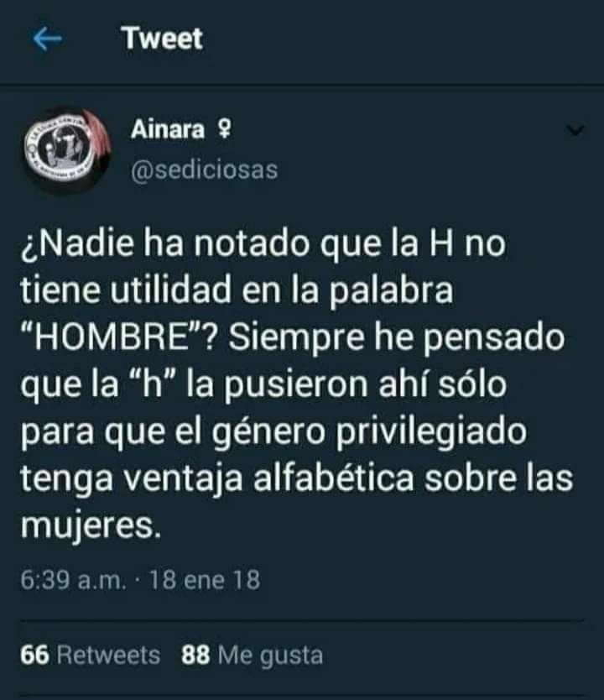This screenshot has height=700, width=604.
Task: Tap the phrase "género privilegiado"
Action: pyautogui.click(x=369, y=432)
